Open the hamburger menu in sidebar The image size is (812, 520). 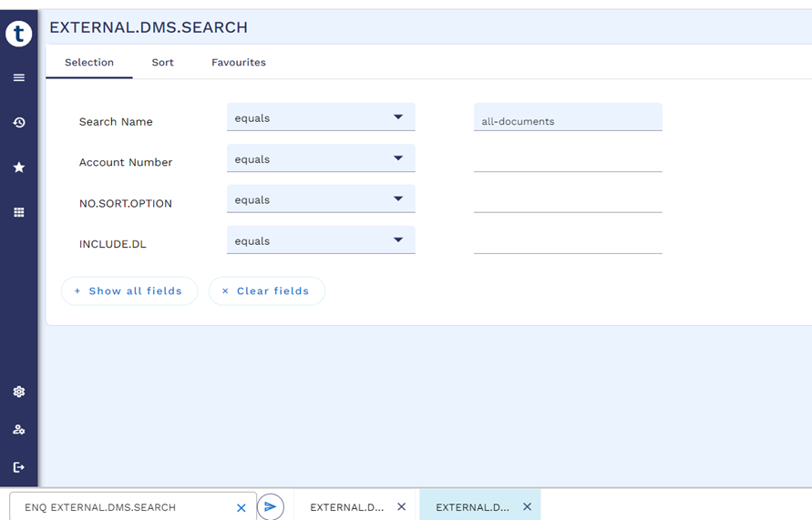[18, 77]
